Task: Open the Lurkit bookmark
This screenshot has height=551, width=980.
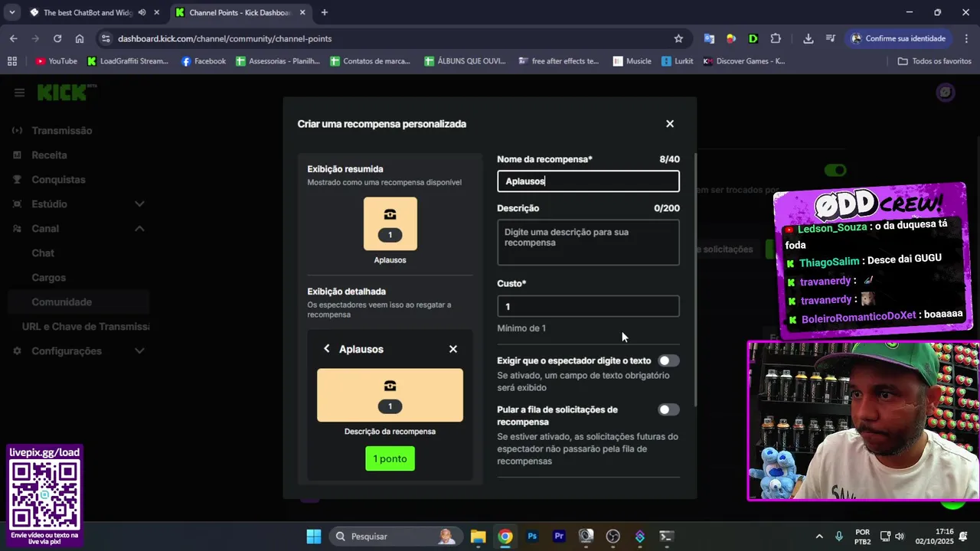Action: (x=678, y=61)
